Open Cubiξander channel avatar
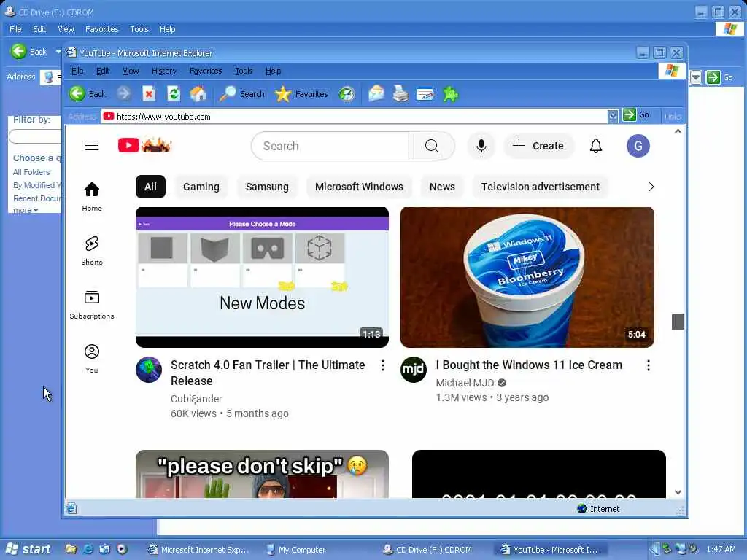 (x=149, y=370)
